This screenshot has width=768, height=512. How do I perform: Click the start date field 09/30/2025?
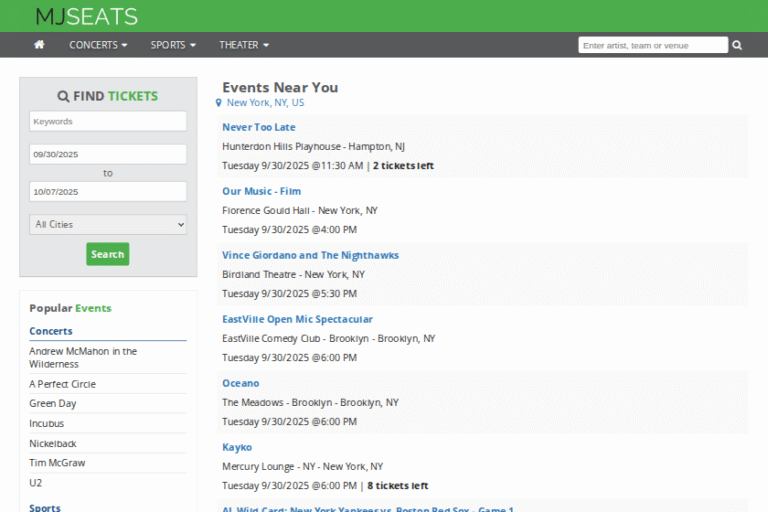click(x=108, y=154)
